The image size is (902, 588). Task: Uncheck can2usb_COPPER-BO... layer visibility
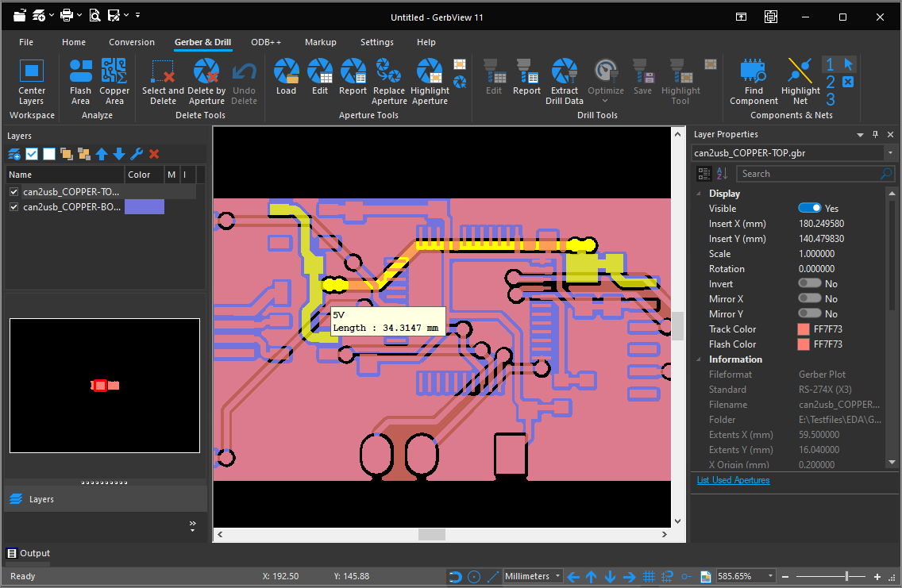pyautogui.click(x=13, y=207)
